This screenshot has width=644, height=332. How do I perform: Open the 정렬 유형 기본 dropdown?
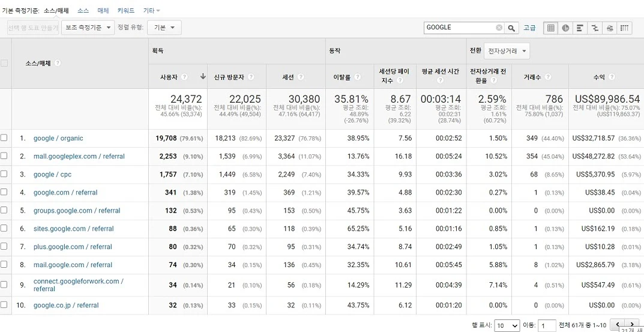[x=164, y=28]
